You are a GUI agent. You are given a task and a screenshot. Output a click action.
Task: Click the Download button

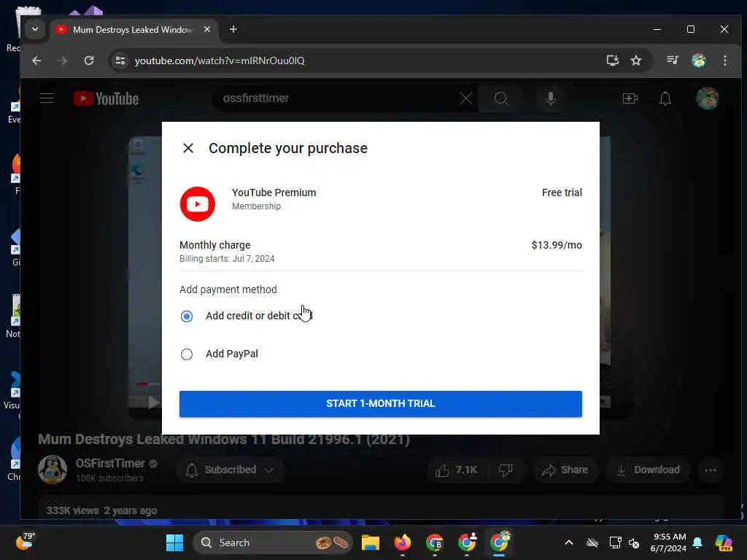(x=648, y=470)
